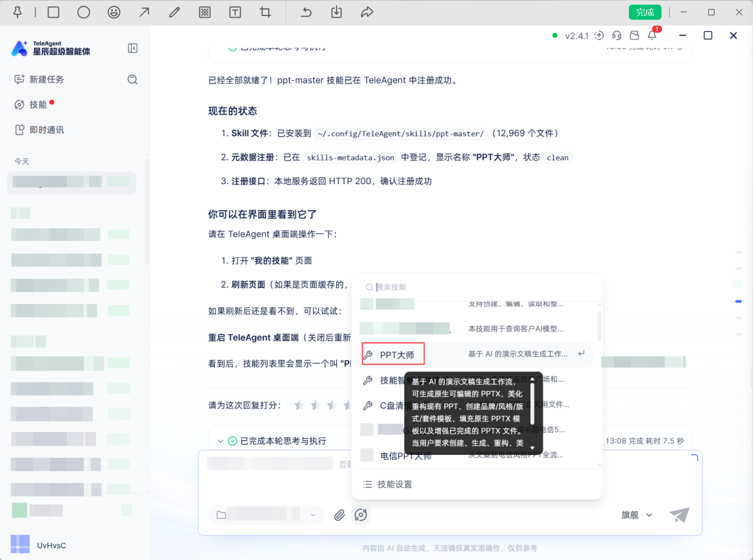The image size is (753, 560).
Task: Open the store icon beside the headset
Action: click(635, 36)
